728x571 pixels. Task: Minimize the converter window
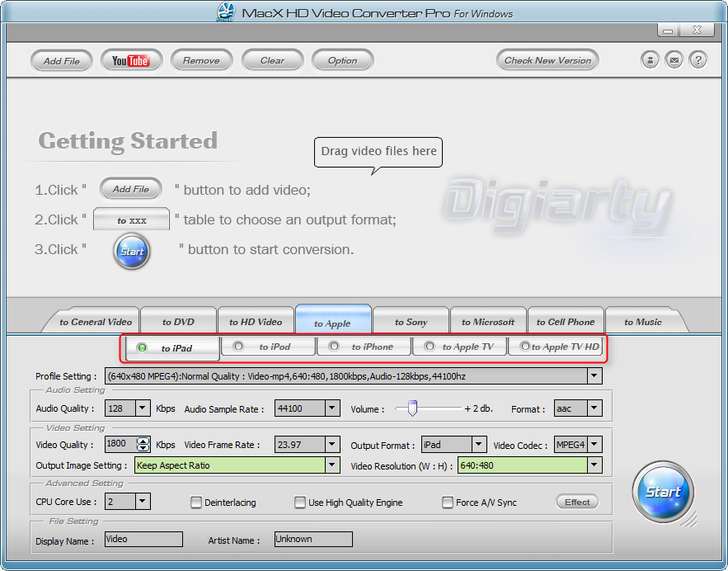(668, 31)
